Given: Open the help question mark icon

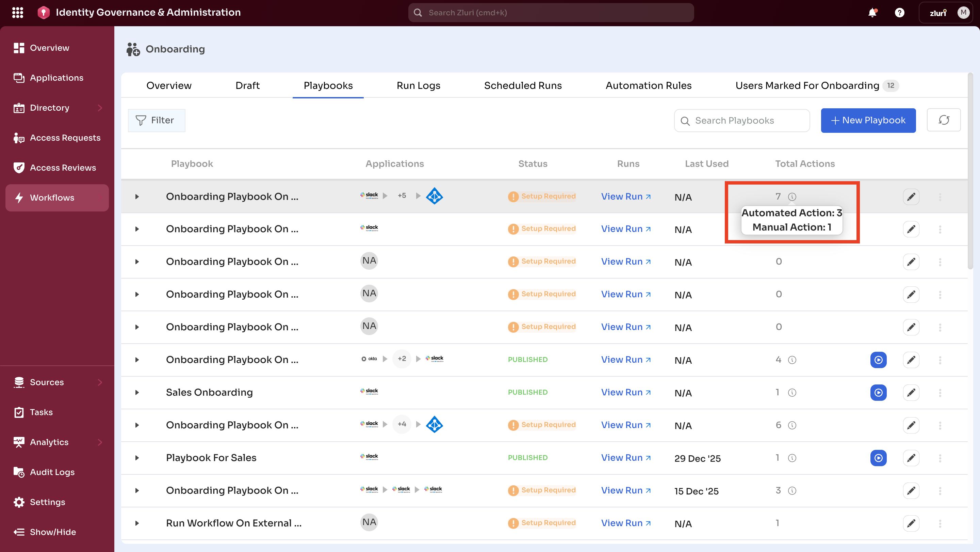Looking at the screenshot, I should point(899,12).
